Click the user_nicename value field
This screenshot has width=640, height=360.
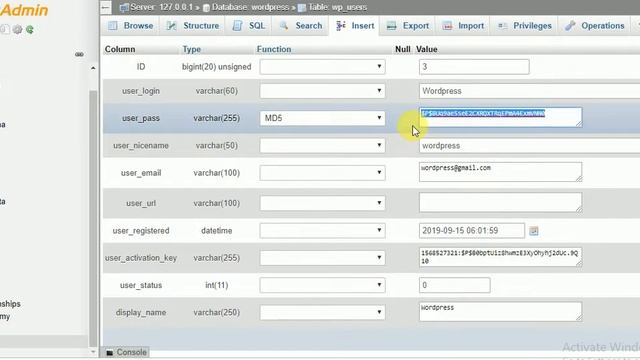tap(529, 145)
